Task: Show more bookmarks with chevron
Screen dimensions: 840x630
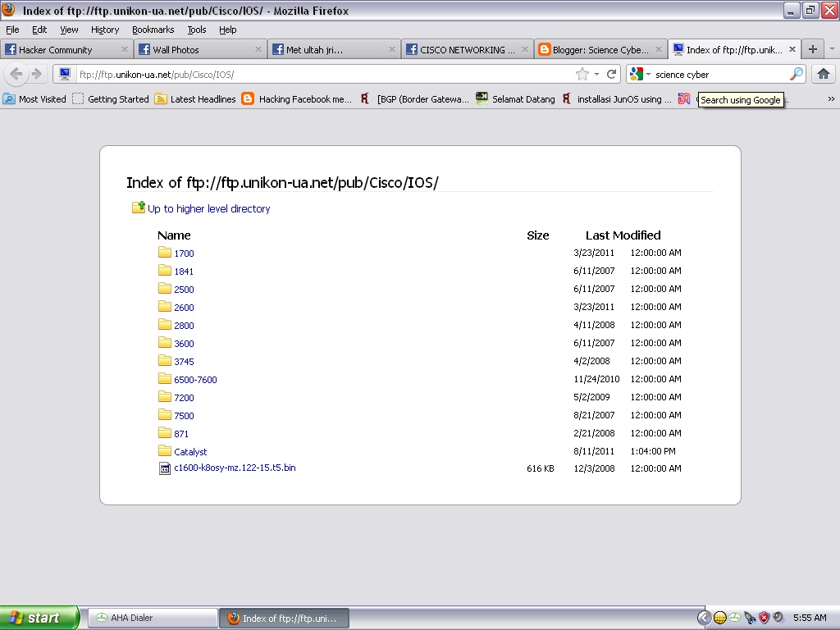Action: click(831, 98)
